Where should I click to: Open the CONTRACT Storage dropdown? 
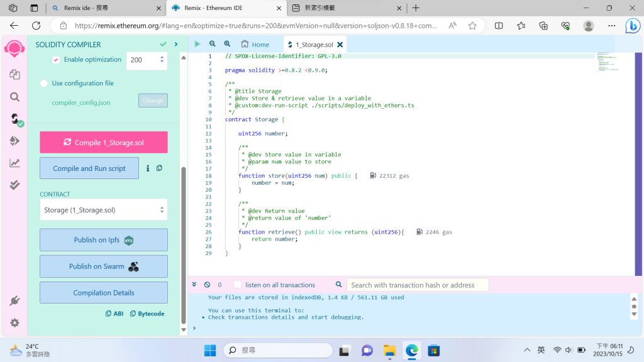[104, 210]
